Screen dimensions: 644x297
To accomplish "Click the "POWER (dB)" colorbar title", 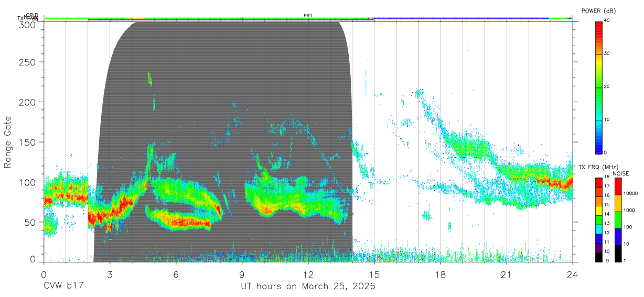I will pos(598,11).
